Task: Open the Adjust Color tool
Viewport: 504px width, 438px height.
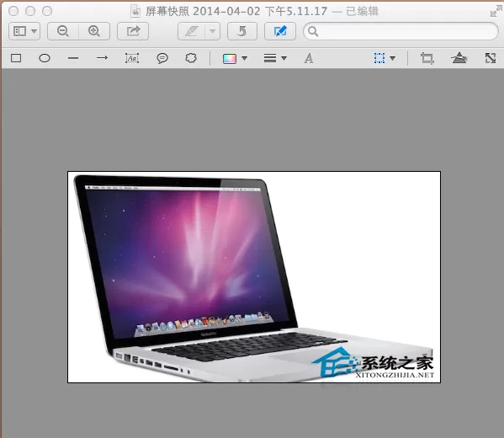Action: coord(459,58)
